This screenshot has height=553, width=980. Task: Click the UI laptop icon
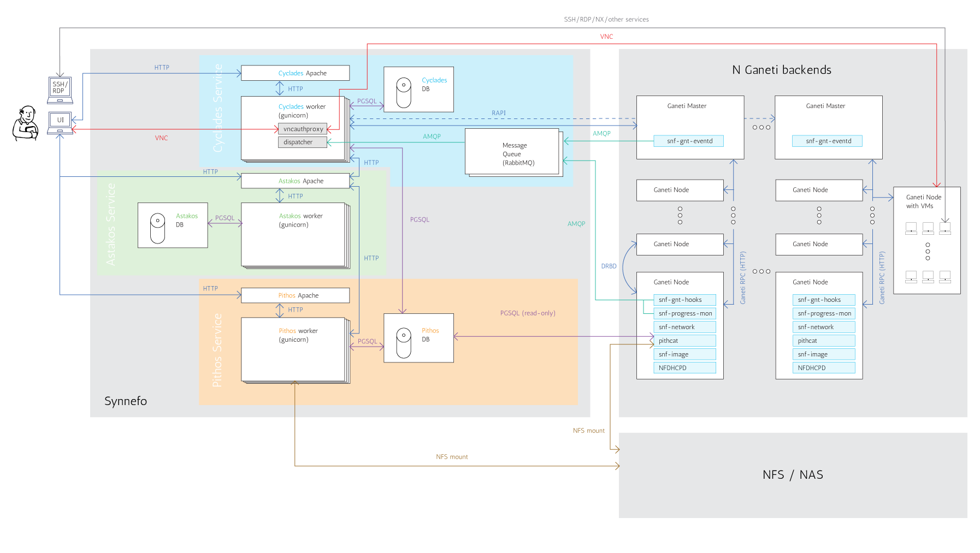60,122
